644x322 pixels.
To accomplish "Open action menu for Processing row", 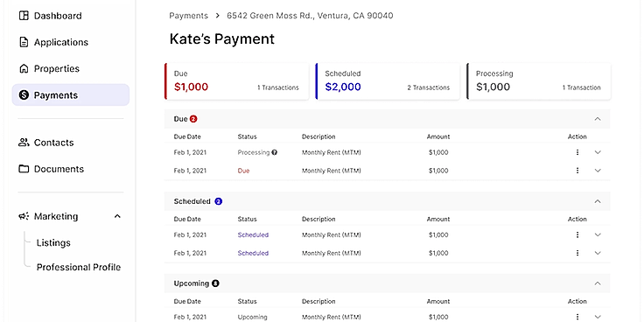I will (x=577, y=152).
